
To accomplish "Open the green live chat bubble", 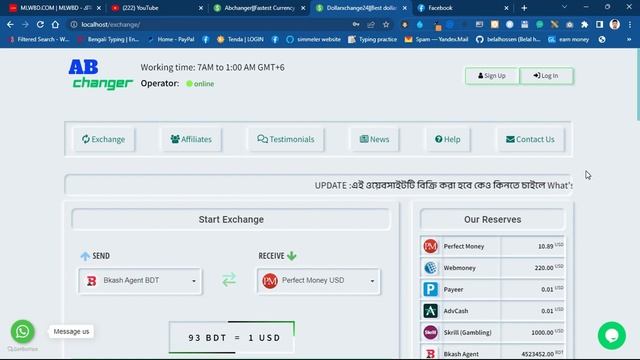I will pos(611,336).
